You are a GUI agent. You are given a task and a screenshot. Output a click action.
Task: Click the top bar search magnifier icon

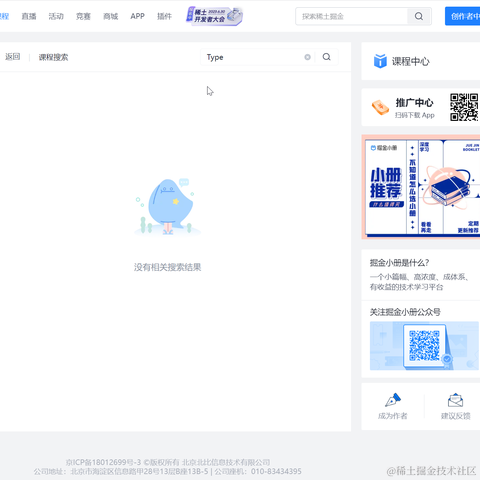[419, 16]
